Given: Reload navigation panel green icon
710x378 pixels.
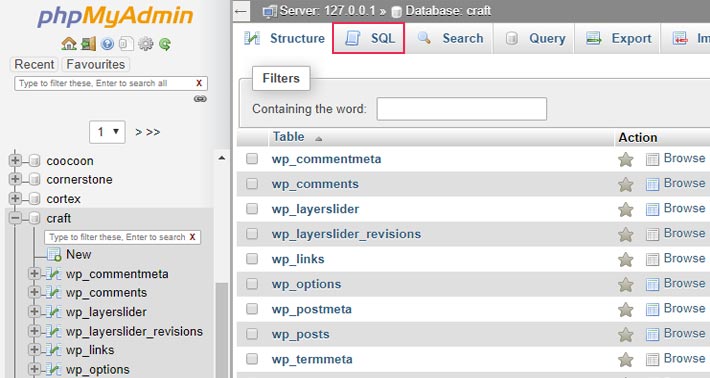Looking at the screenshot, I should click(165, 44).
